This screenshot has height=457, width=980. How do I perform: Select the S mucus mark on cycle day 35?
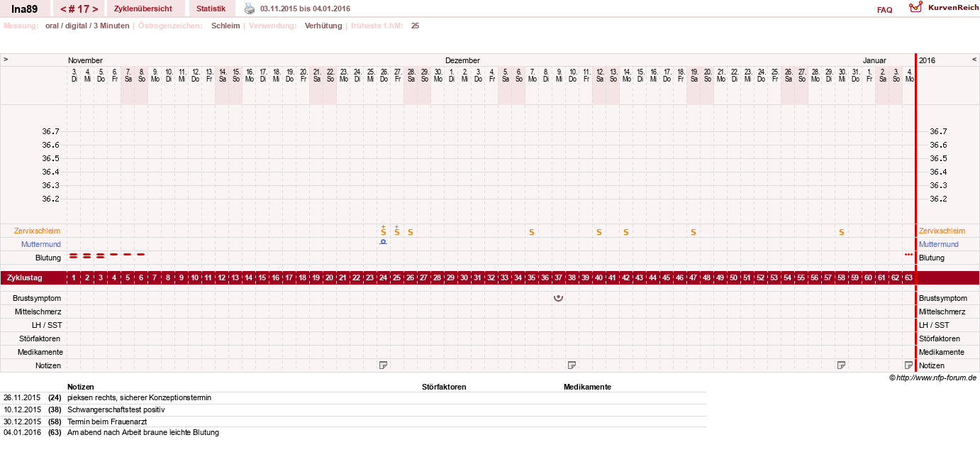point(531,232)
